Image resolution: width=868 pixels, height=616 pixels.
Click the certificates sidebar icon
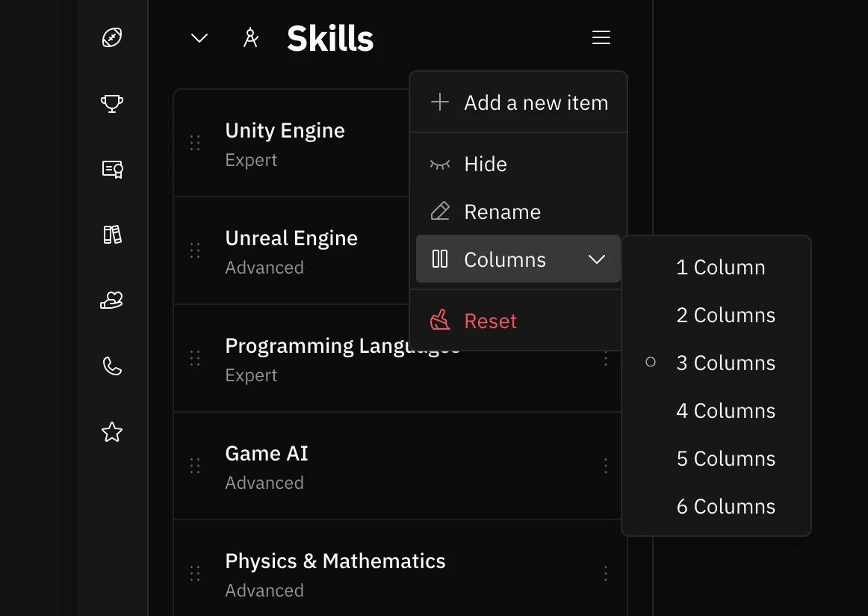[111, 169]
